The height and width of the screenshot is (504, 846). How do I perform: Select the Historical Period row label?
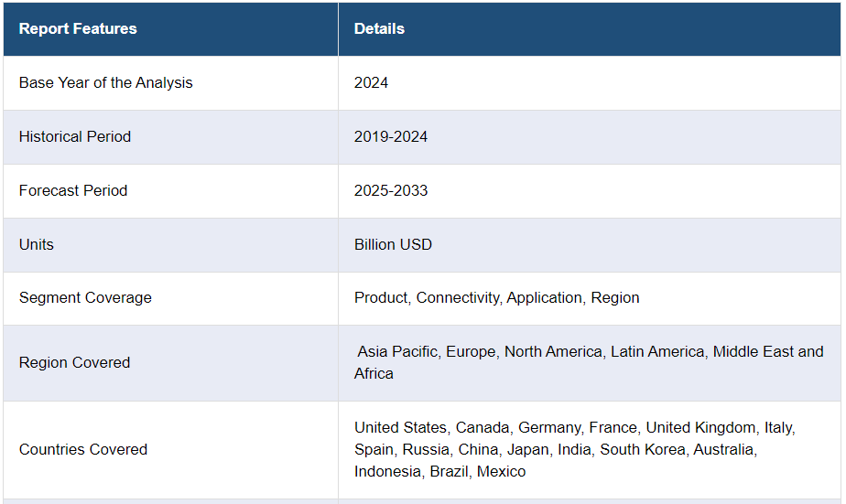pos(75,136)
